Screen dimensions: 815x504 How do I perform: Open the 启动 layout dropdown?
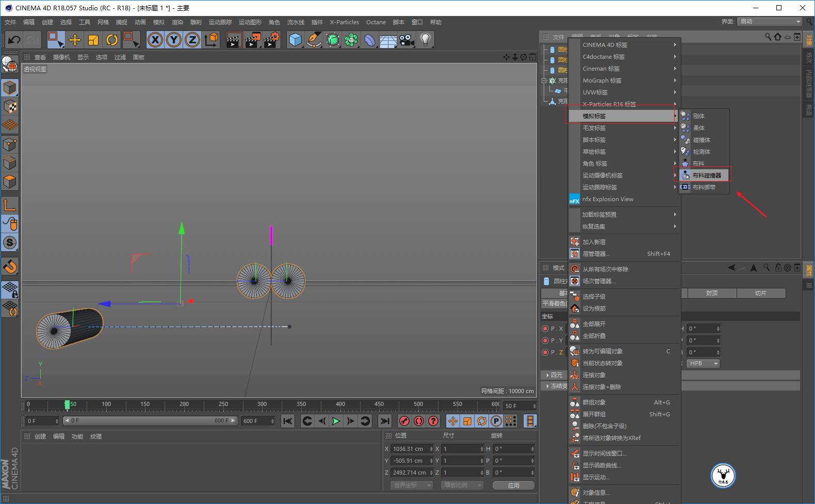tap(770, 22)
